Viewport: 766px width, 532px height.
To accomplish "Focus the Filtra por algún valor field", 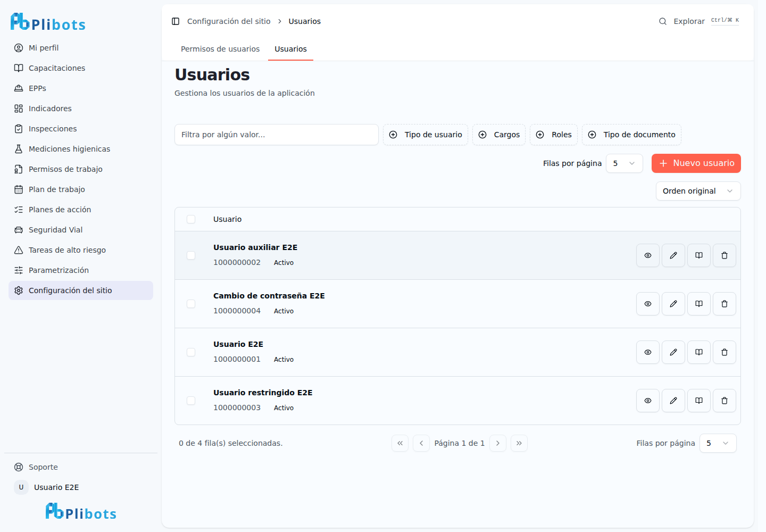I will (277, 135).
